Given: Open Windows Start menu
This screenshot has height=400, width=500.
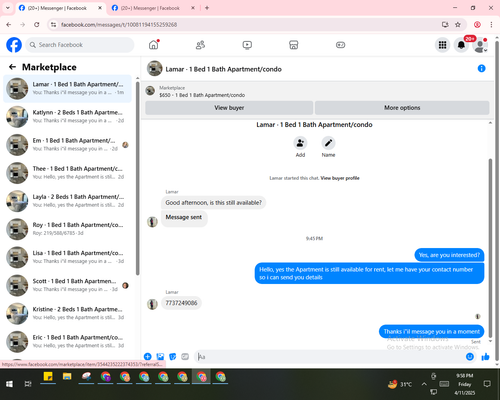Looking at the screenshot, I should pos(9,384).
